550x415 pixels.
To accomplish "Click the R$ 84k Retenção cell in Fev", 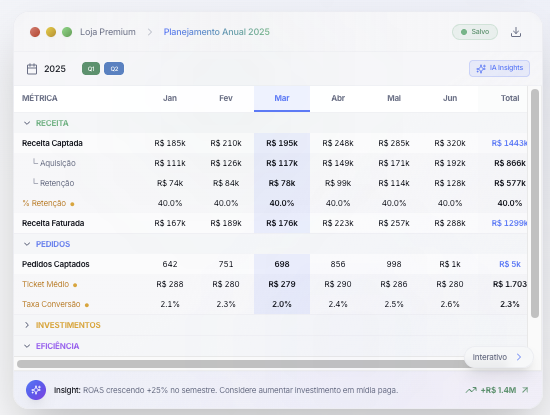I will [x=226, y=183].
